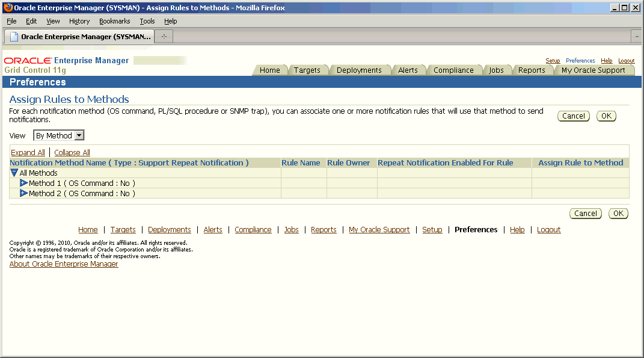Click the footer Help link
The height and width of the screenshot is (358, 644).
click(x=517, y=229)
